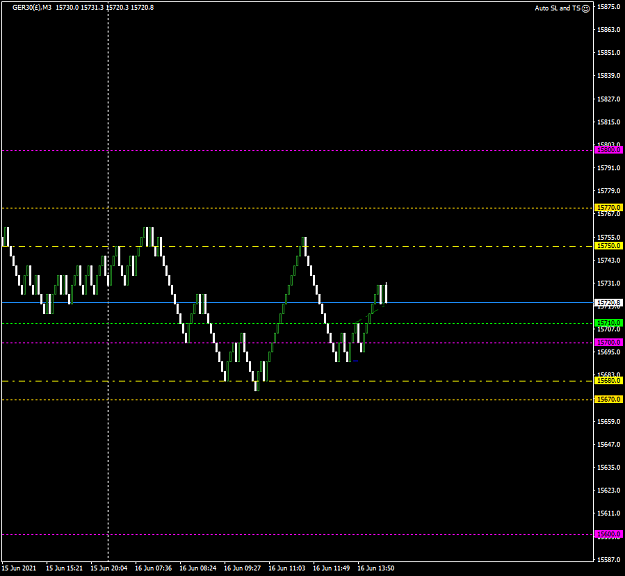Click the 15839.0 price scale value
This screenshot has height=576, width=625.
pyautogui.click(x=608, y=75)
